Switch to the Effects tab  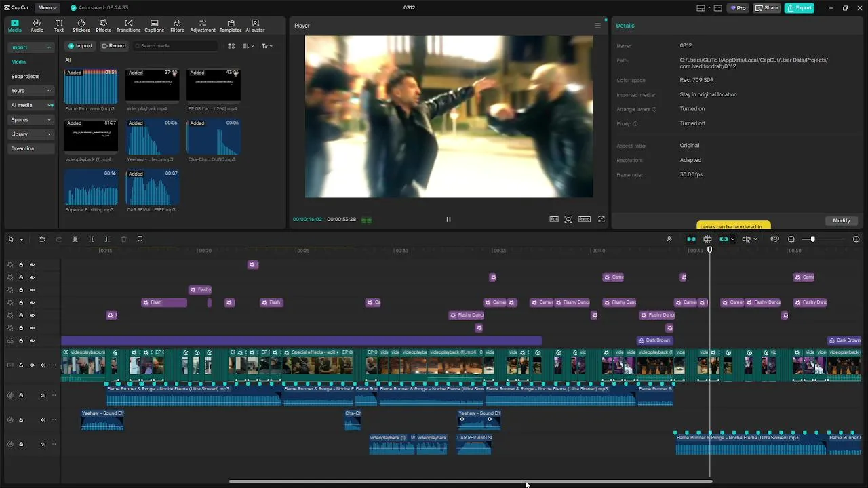(x=103, y=26)
